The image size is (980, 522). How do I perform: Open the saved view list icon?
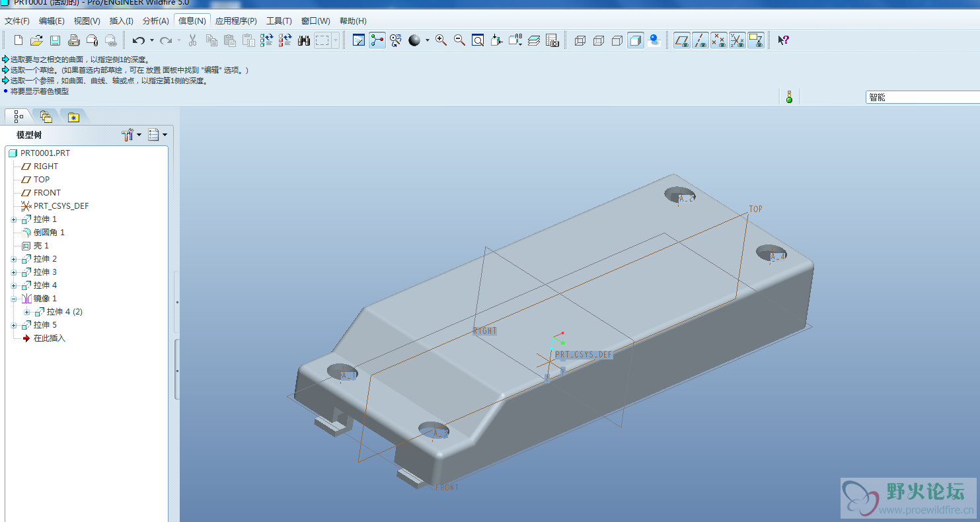coord(515,40)
